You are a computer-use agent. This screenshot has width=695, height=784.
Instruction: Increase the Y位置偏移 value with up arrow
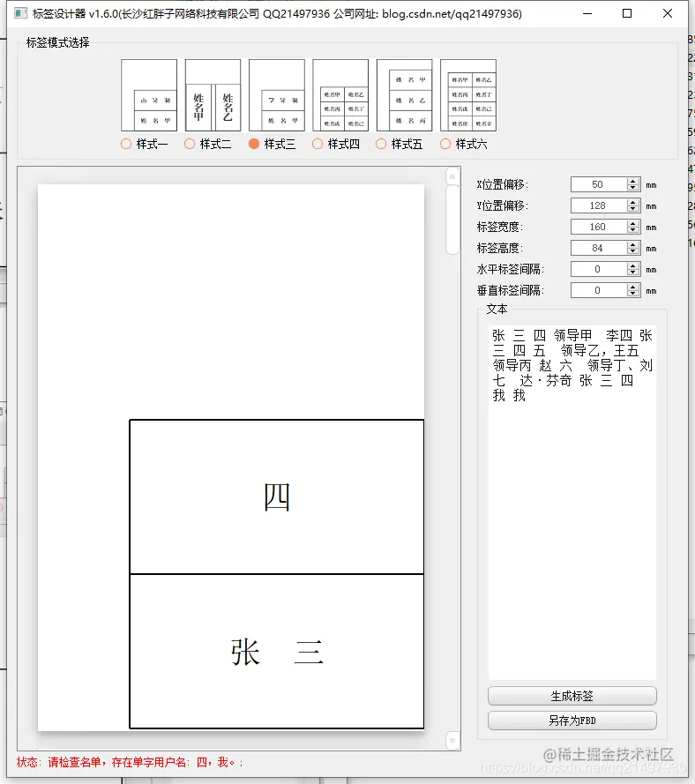tap(633, 202)
